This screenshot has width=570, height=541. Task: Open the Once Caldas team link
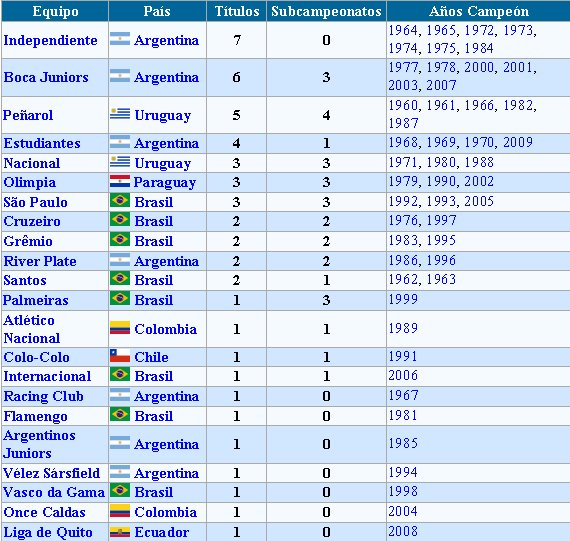pyautogui.click(x=44, y=512)
